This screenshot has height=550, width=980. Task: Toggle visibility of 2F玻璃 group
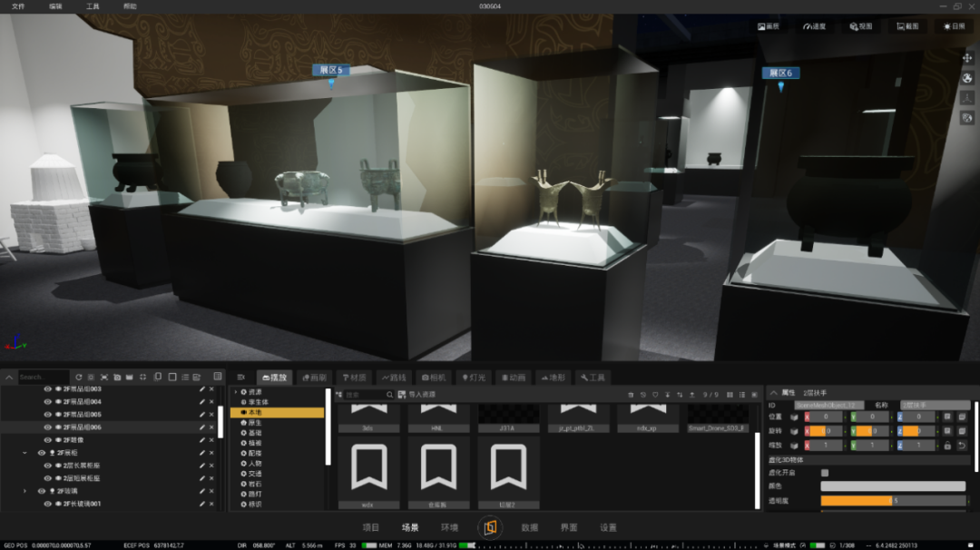click(x=41, y=491)
